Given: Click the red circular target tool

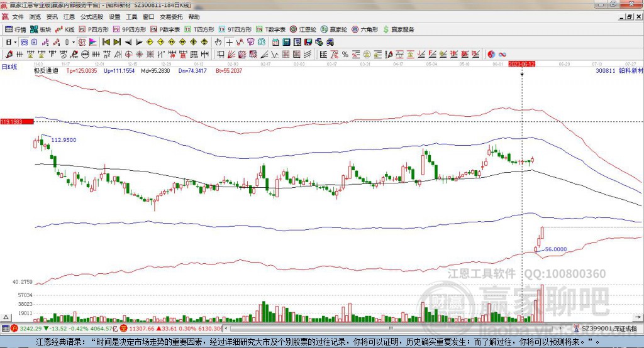Looking at the screenshot, I should 128,54.
